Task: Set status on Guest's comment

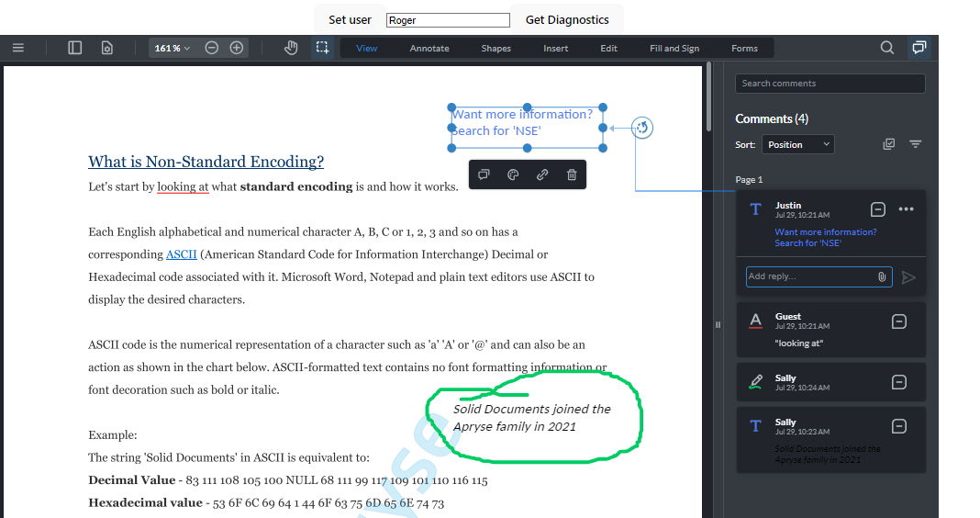Action: point(898,321)
